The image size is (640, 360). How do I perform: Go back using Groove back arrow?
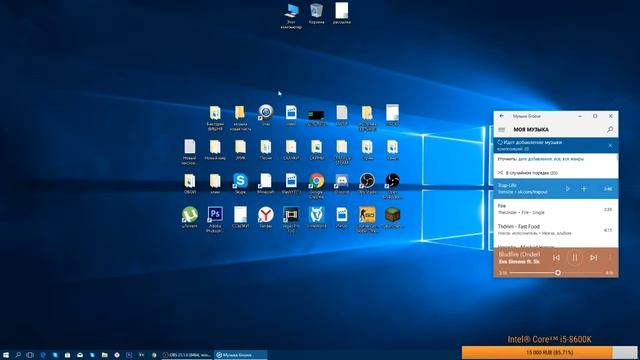502,116
